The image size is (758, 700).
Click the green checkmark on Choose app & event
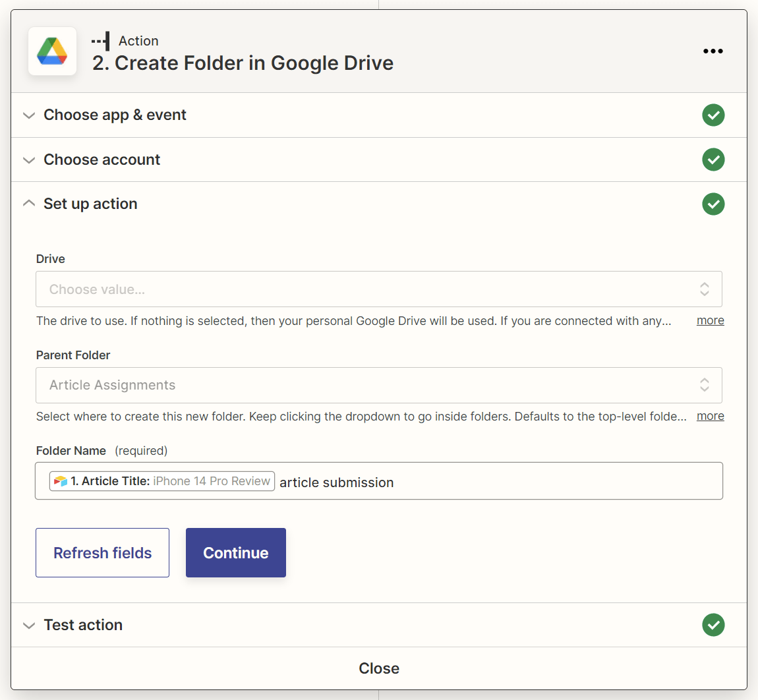coord(713,115)
